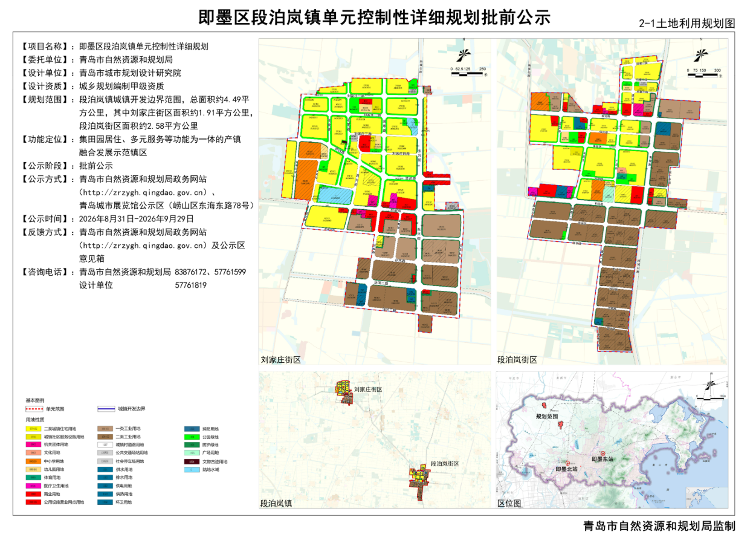This screenshot has width=756, height=537.
Task: Click the brown 二类工业用地 legend swatch
Action: (x=105, y=437)
